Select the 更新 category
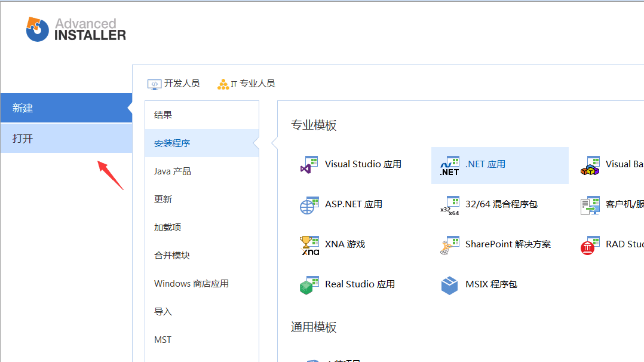644x362 pixels. 202,200
